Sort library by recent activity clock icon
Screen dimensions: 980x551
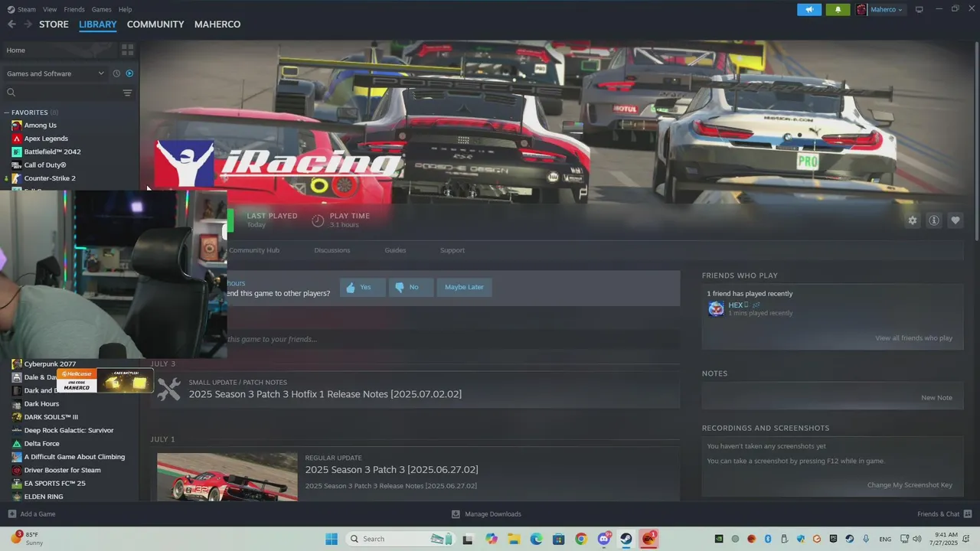coord(116,73)
